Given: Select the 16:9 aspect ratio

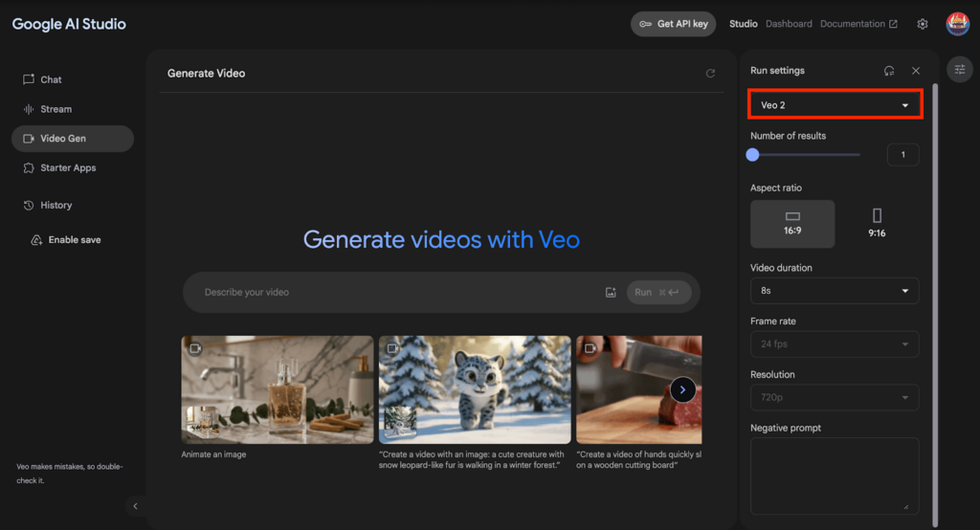Looking at the screenshot, I should click(x=792, y=224).
